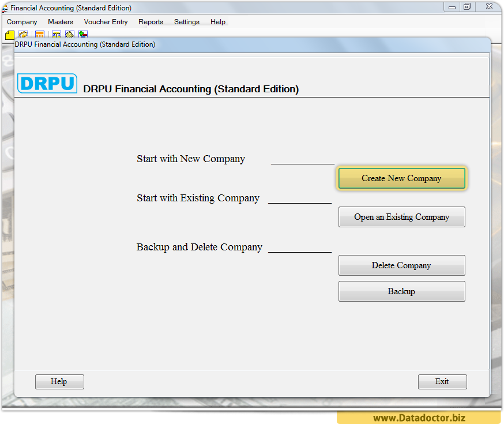Click the Exit button
This screenshot has width=504, height=424.
(x=442, y=381)
